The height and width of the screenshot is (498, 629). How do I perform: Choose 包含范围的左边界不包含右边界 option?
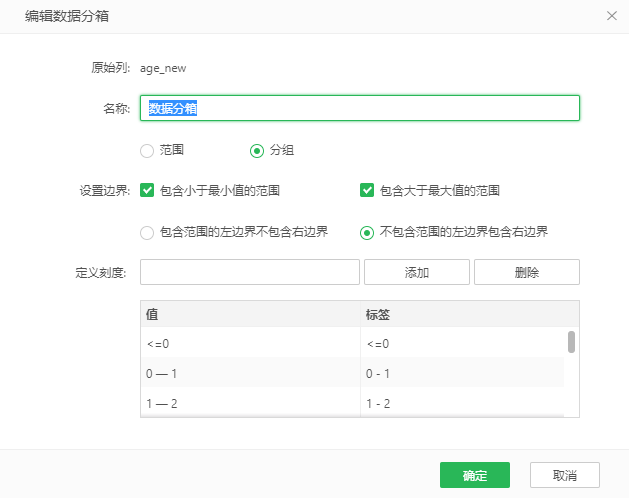tap(147, 232)
